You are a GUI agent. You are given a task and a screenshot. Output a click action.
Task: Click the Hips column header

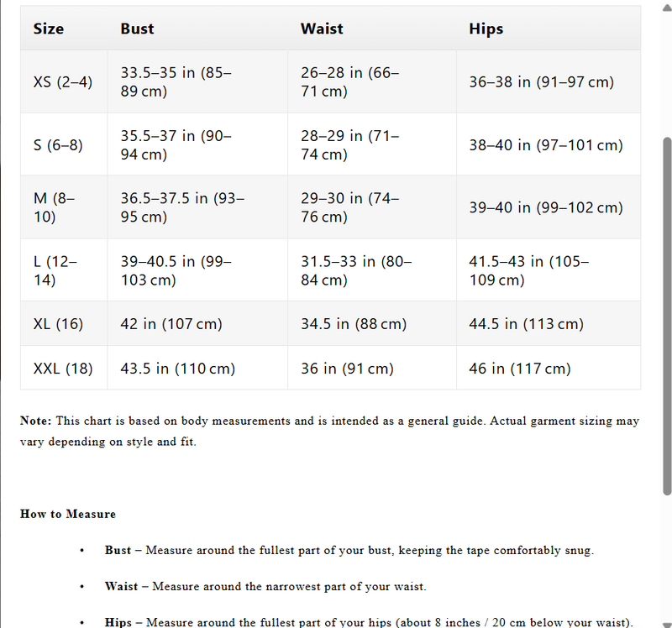pyautogui.click(x=486, y=29)
